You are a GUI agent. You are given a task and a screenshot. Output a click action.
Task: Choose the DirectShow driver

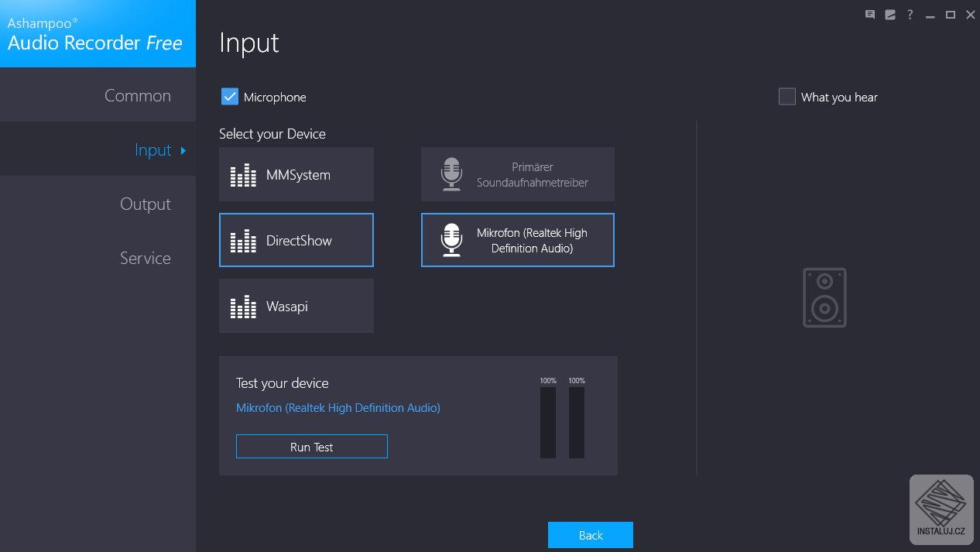coord(296,240)
